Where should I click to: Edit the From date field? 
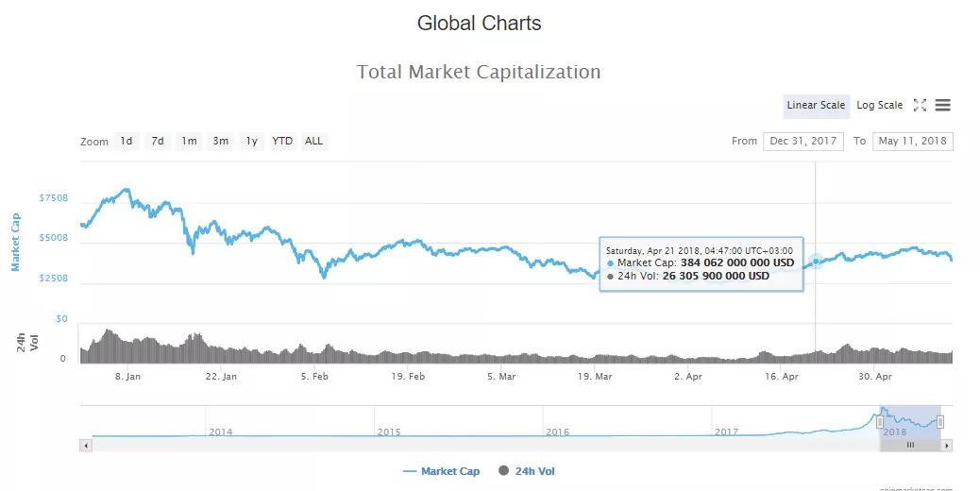coord(803,142)
